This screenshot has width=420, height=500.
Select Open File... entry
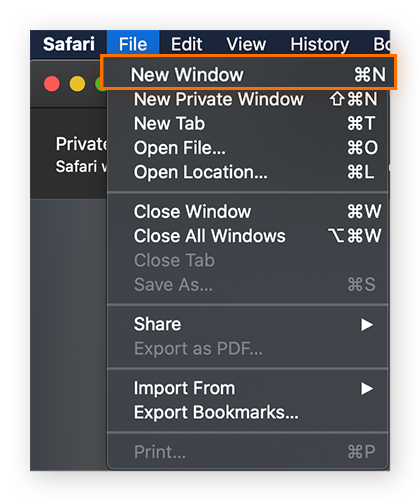pyautogui.click(x=248, y=148)
